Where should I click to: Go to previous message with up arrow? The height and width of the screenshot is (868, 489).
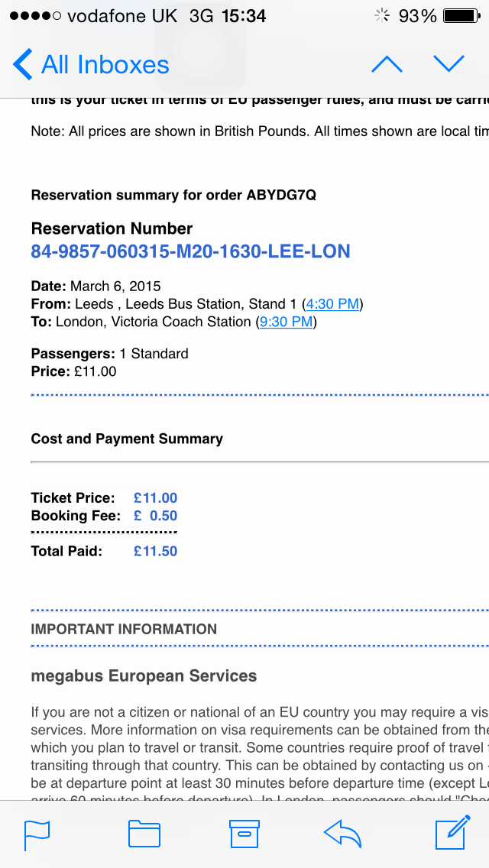point(387,65)
